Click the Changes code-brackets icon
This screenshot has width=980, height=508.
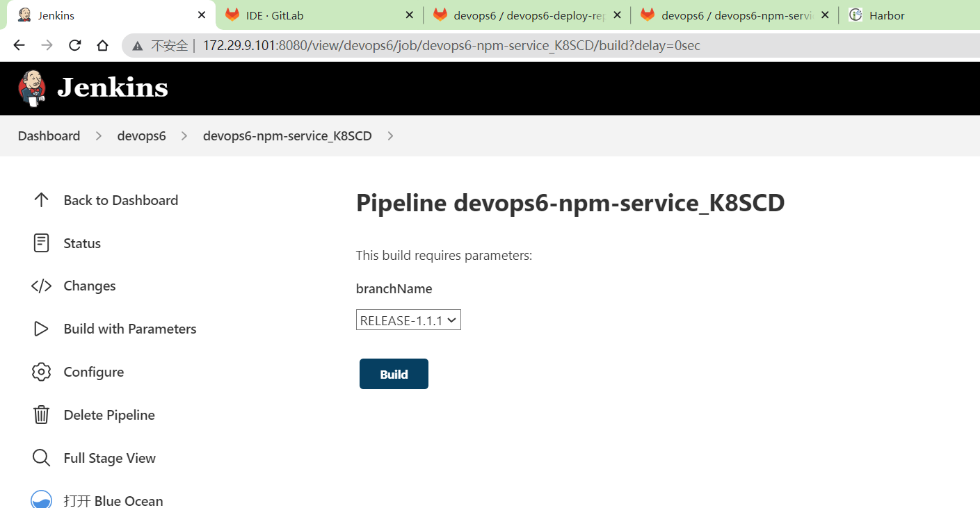click(x=41, y=286)
